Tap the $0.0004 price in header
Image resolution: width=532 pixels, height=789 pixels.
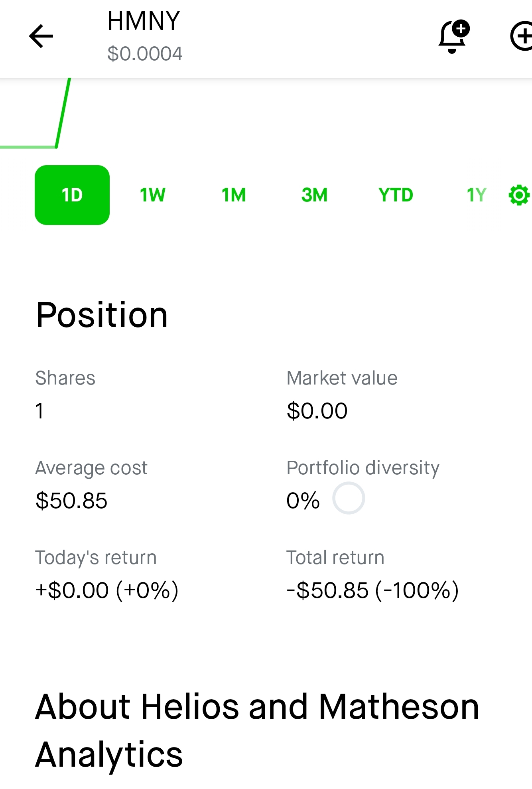click(145, 53)
